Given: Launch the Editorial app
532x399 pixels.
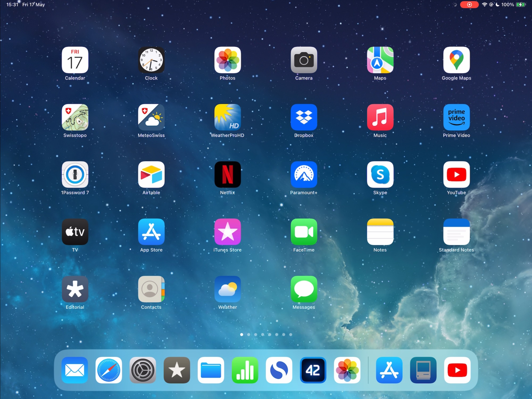Looking at the screenshot, I should pos(75,289).
